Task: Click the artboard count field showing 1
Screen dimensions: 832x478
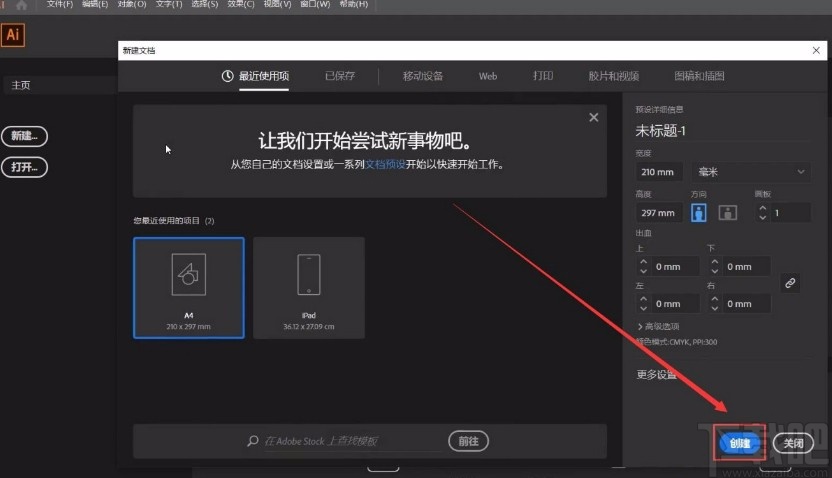Action: [790, 213]
